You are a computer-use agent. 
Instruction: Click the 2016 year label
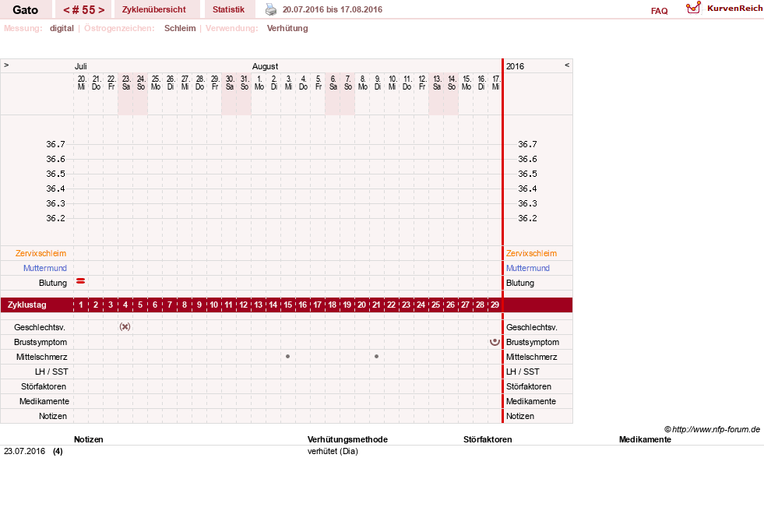click(515, 66)
